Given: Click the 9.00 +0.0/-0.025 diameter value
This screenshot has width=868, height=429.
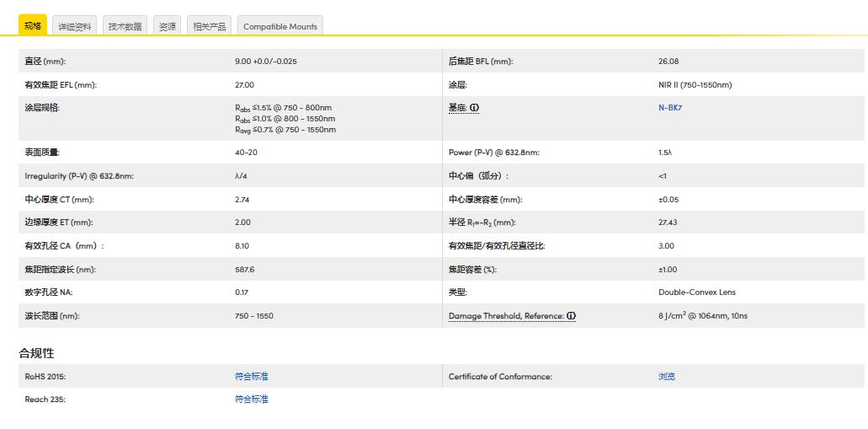Looking at the screenshot, I should [x=265, y=62].
